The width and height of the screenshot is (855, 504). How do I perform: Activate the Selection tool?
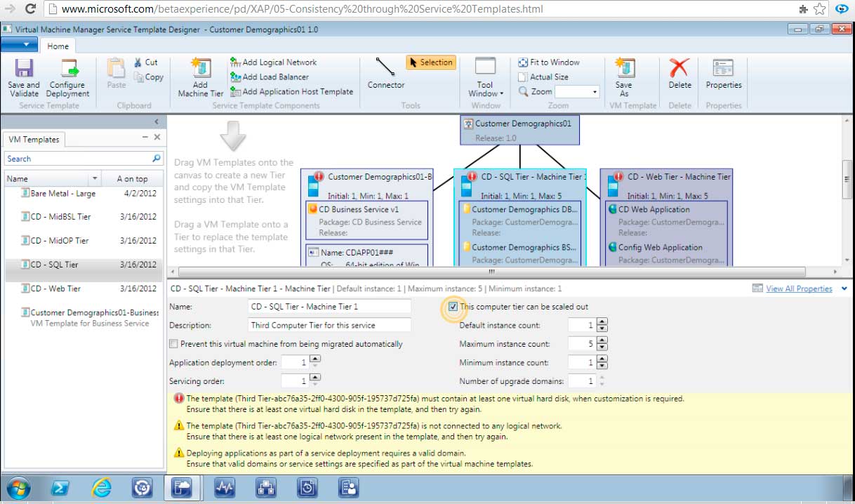tap(431, 62)
